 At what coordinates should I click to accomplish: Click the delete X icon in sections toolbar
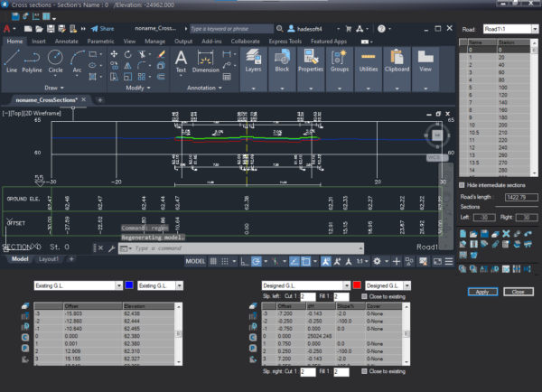click(506, 234)
